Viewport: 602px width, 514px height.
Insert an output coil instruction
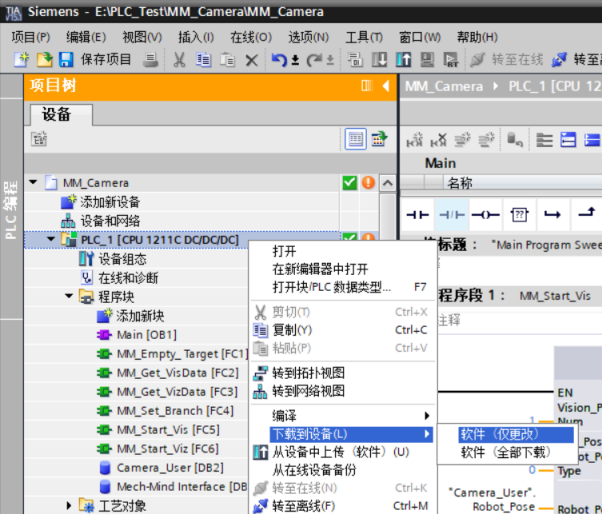pos(486,214)
